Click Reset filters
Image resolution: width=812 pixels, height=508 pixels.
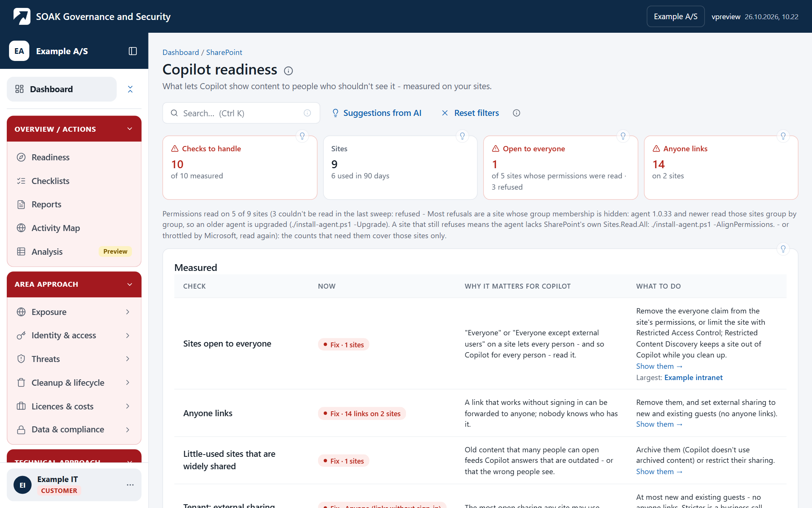click(470, 113)
